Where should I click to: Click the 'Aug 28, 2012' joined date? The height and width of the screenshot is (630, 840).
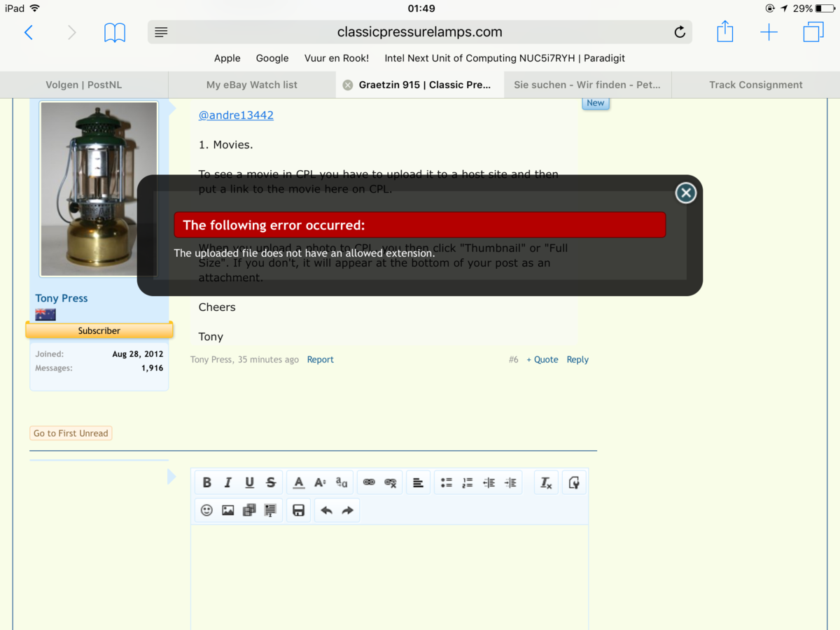138,354
